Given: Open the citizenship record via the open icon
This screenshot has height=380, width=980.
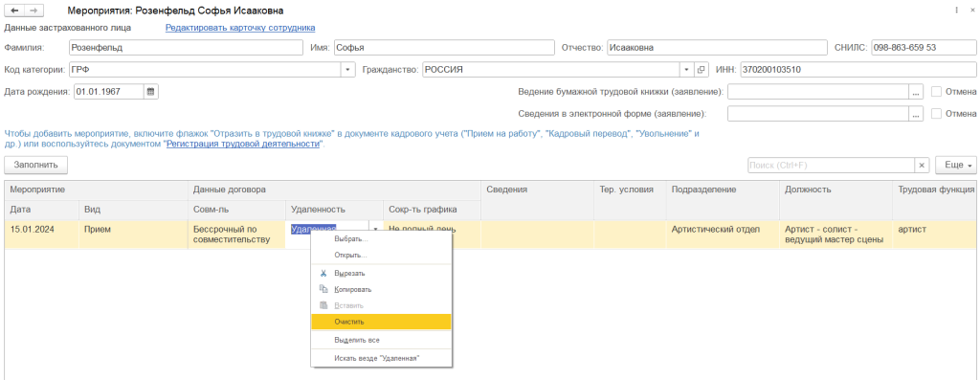Looking at the screenshot, I should 702,69.
